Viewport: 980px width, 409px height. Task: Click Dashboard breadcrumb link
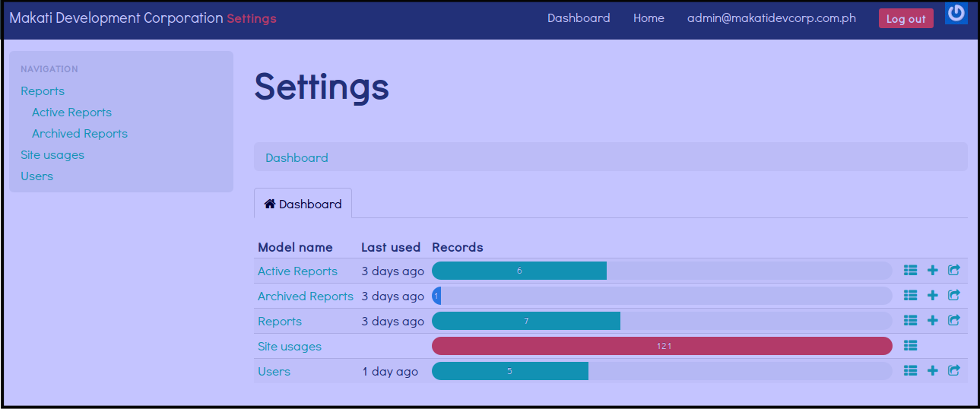pos(297,158)
